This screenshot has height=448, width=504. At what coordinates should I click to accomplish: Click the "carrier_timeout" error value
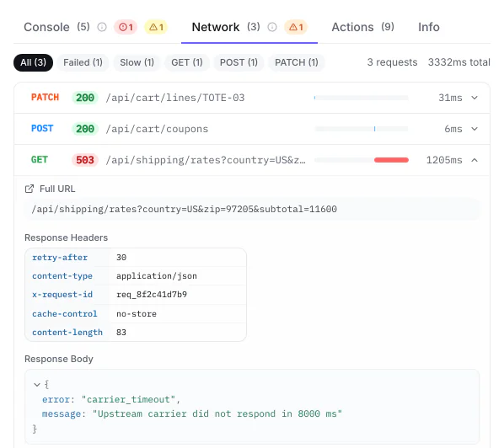click(128, 399)
